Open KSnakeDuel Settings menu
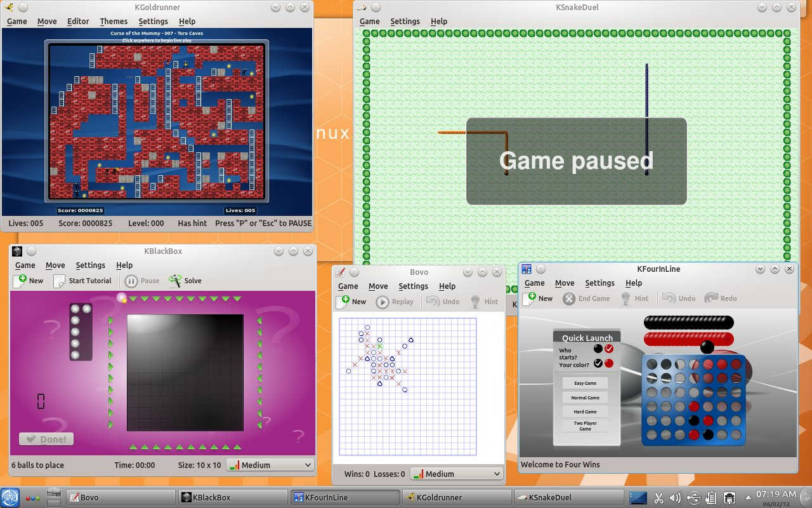812x508 pixels. [x=405, y=21]
